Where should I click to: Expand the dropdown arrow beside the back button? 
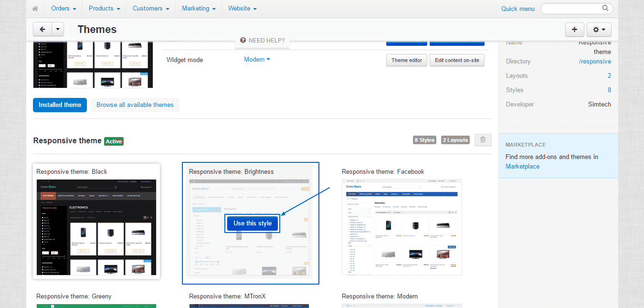[57, 29]
